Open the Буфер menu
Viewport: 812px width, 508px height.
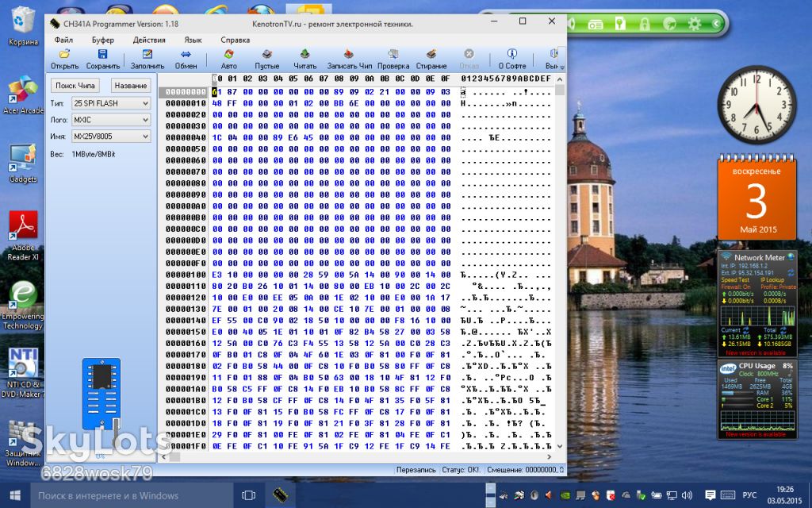tap(102, 40)
